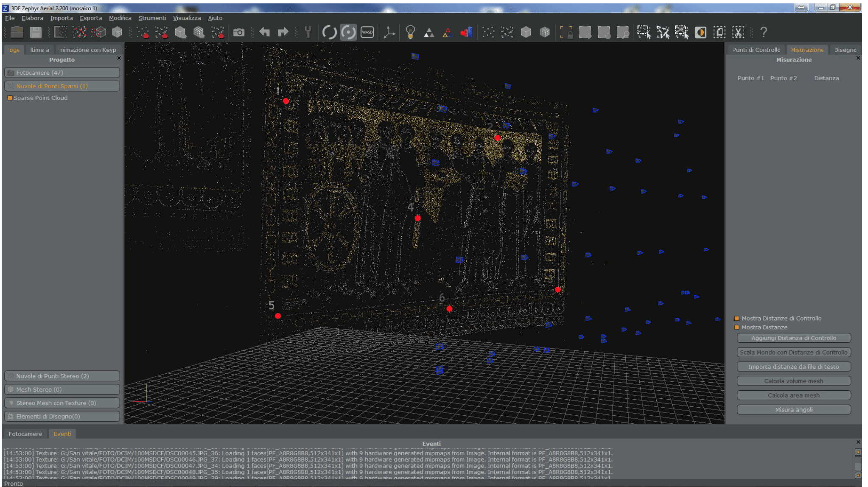Enable WASD navigation mode

367,32
